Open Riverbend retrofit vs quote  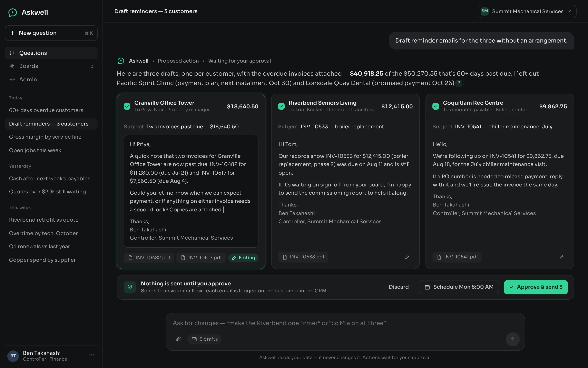51,220
